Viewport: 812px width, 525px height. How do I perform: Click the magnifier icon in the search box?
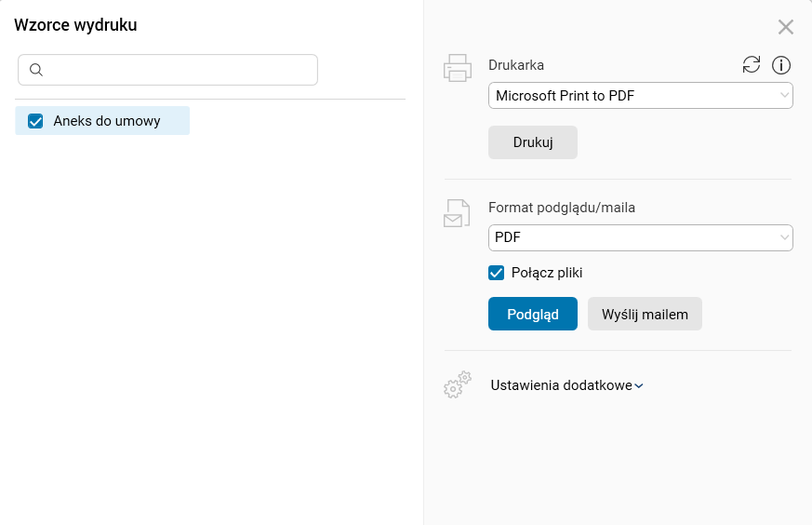(x=36, y=70)
